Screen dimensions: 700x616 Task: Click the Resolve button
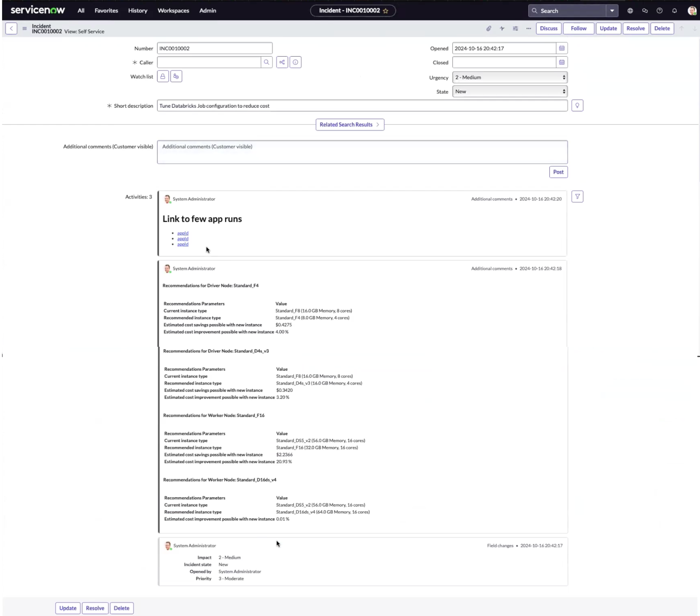click(x=636, y=29)
